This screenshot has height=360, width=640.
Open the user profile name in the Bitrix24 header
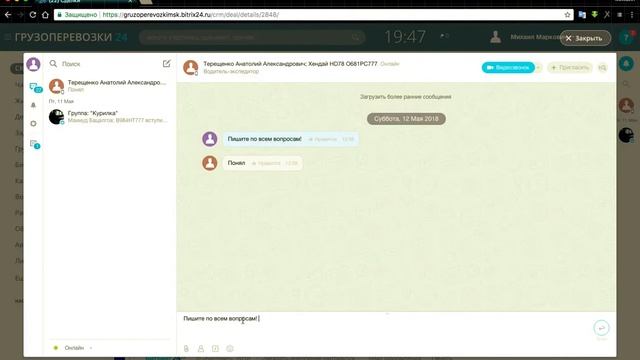tap(536, 37)
